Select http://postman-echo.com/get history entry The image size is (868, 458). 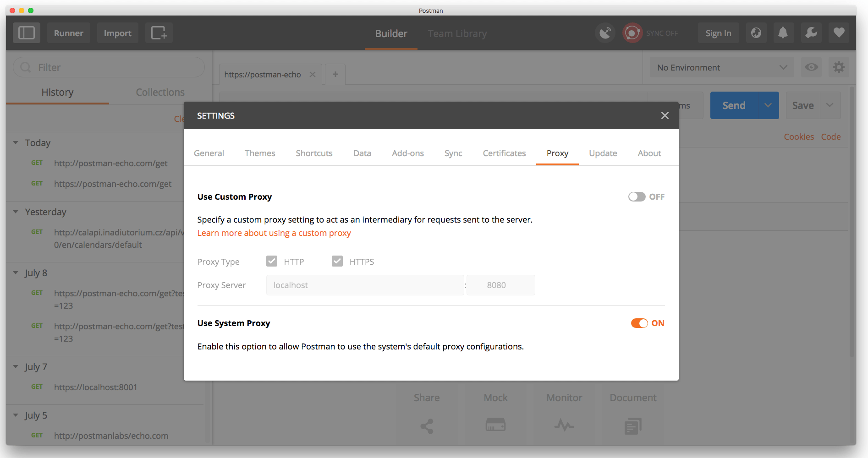click(x=111, y=163)
